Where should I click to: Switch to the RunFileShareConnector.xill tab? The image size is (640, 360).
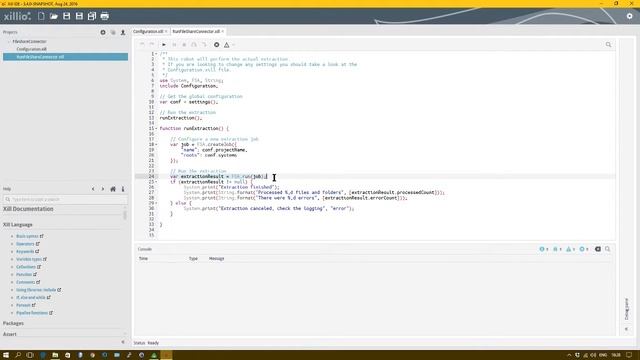click(196, 31)
